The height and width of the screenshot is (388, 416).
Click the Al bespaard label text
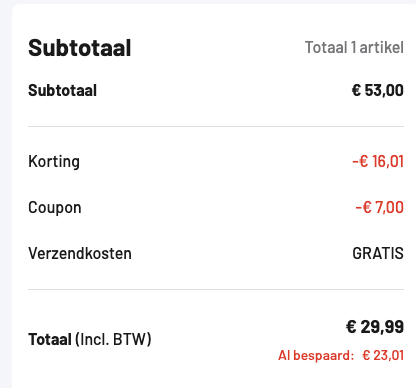(x=316, y=355)
